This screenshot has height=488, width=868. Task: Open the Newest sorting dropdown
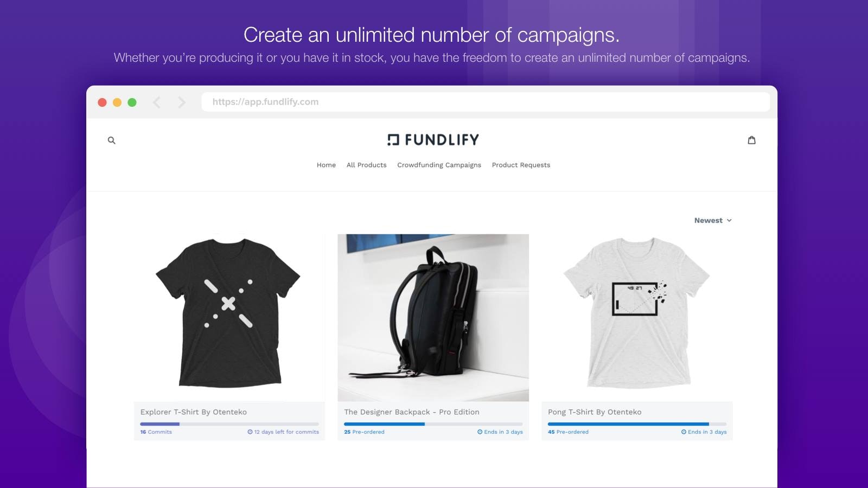[709, 220]
